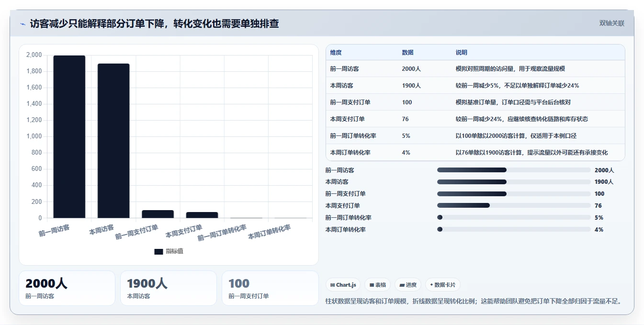Select the 数据卡片 tag chip

point(443,285)
